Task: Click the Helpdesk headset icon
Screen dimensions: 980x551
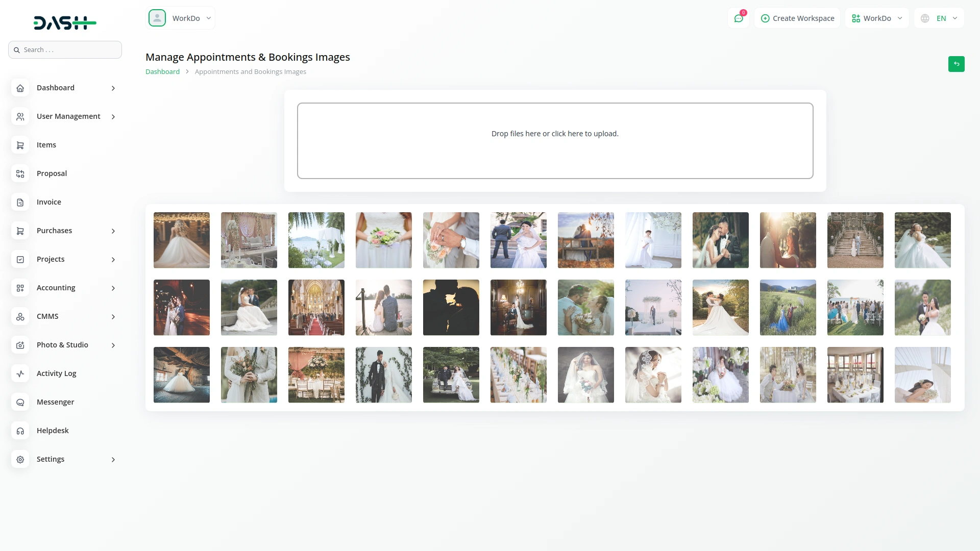Action: pyautogui.click(x=20, y=431)
